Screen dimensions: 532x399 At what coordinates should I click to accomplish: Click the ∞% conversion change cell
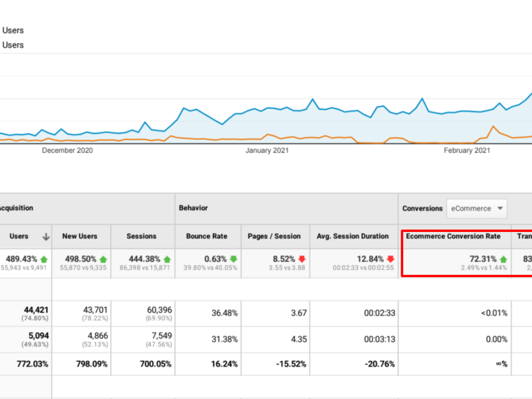tap(502, 364)
